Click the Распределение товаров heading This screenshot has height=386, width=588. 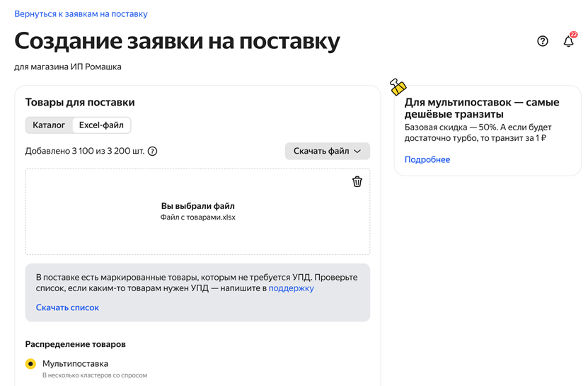click(76, 344)
